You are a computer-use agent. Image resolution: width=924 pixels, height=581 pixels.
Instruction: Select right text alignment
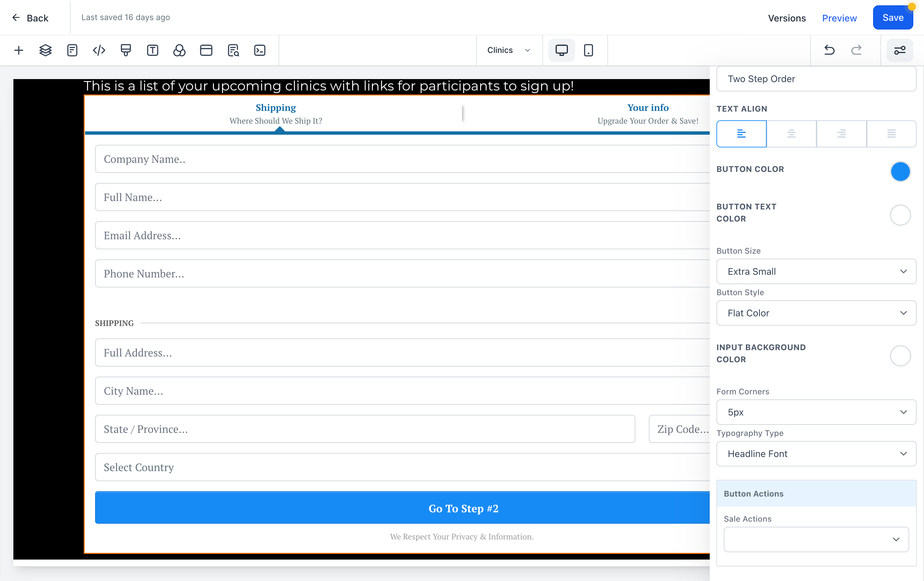point(841,134)
